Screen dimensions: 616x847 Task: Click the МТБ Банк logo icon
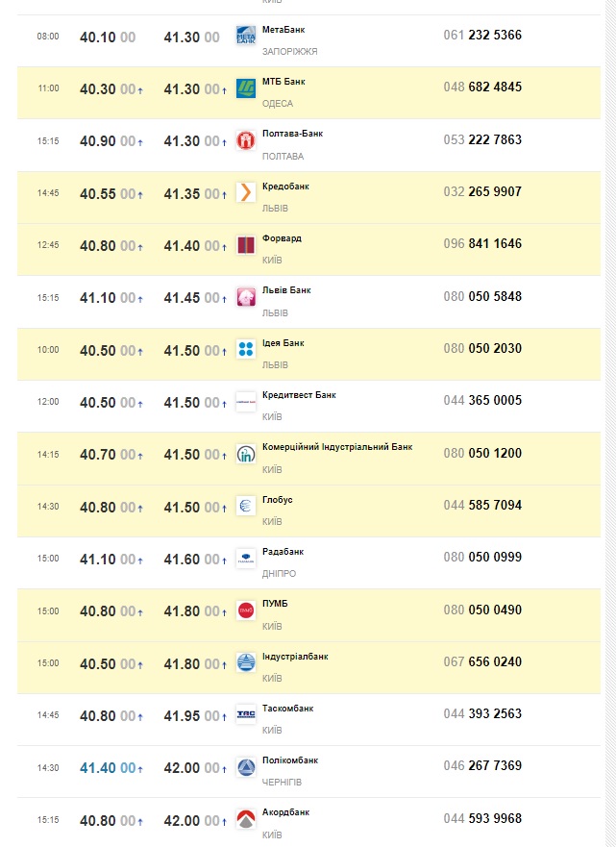point(246,88)
